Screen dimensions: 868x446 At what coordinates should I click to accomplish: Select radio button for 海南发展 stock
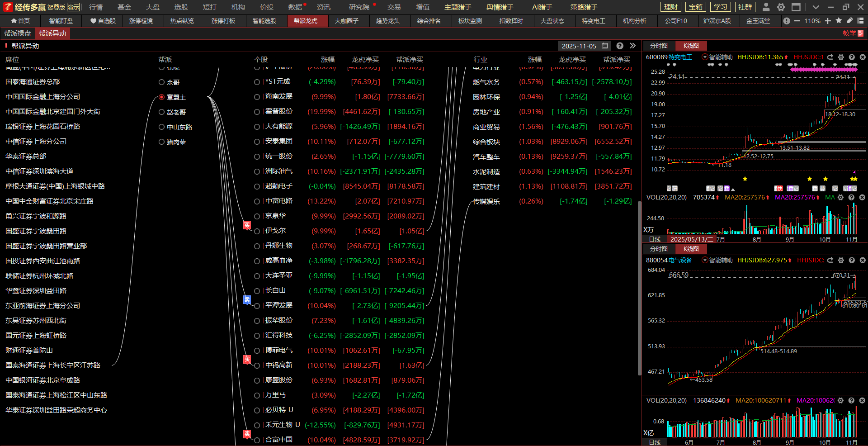[257, 97]
